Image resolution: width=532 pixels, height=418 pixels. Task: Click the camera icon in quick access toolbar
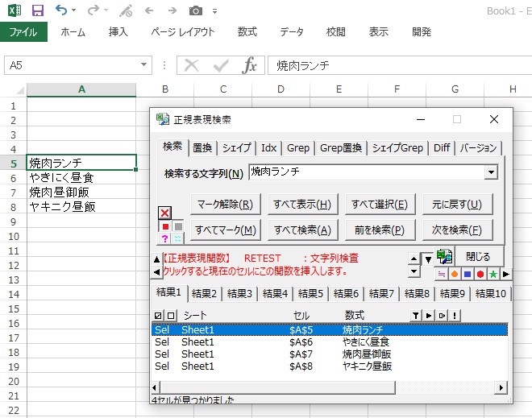coord(195,10)
